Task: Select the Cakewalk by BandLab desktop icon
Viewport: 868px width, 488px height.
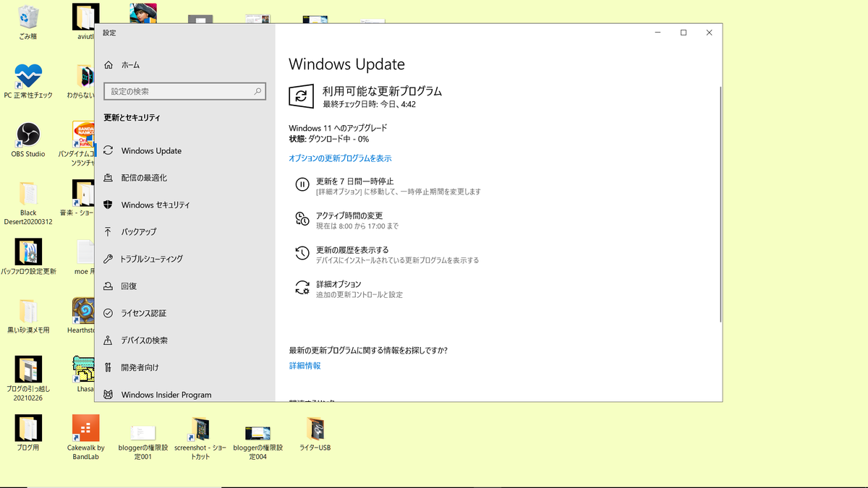Action: [x=86, y=429]
